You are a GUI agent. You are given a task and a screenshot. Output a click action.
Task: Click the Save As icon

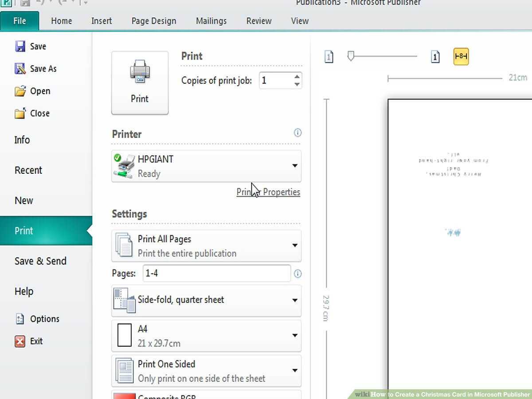click(x=20, y=69)
